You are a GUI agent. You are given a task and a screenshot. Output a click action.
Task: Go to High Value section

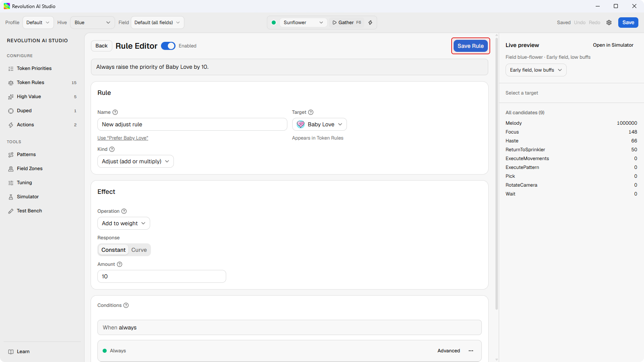coord(42,97)
